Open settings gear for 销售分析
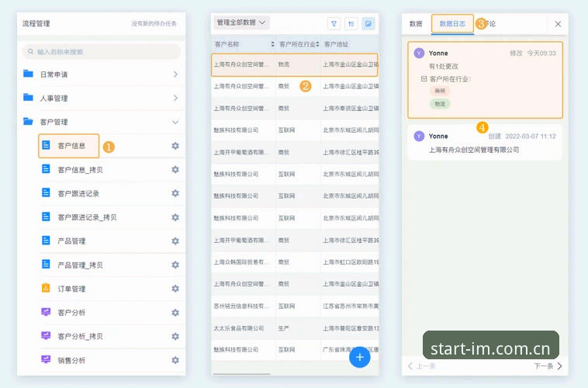Viewport: 588px width, 388px height. coord(175,360)
